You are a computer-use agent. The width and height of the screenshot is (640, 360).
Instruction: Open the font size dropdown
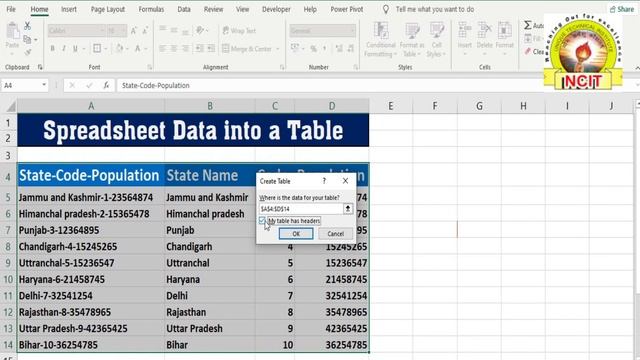(123, 31)
